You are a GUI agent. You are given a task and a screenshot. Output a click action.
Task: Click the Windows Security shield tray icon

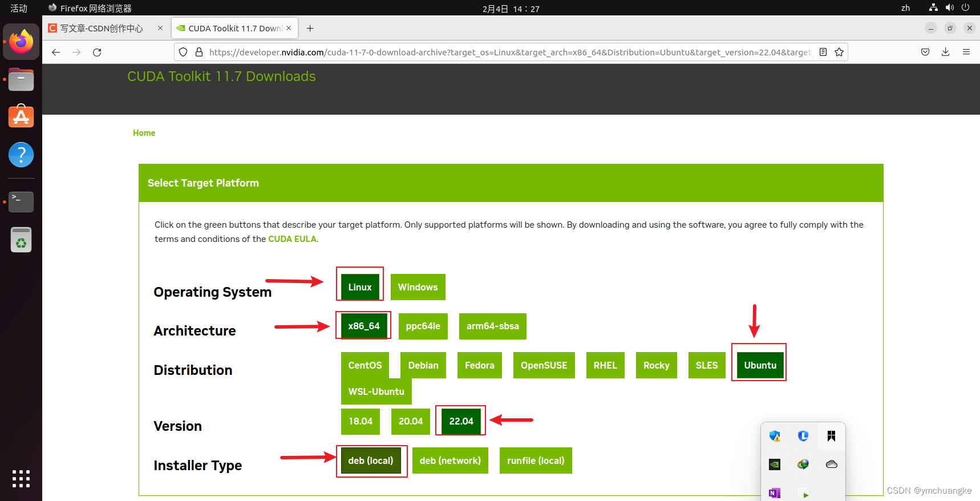[x=775, y=436]
